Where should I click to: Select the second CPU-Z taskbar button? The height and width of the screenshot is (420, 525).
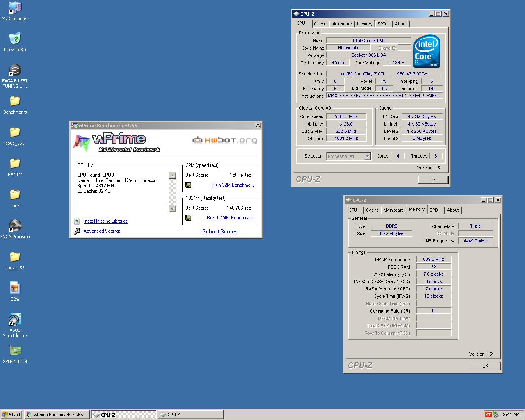pos(190,415)
